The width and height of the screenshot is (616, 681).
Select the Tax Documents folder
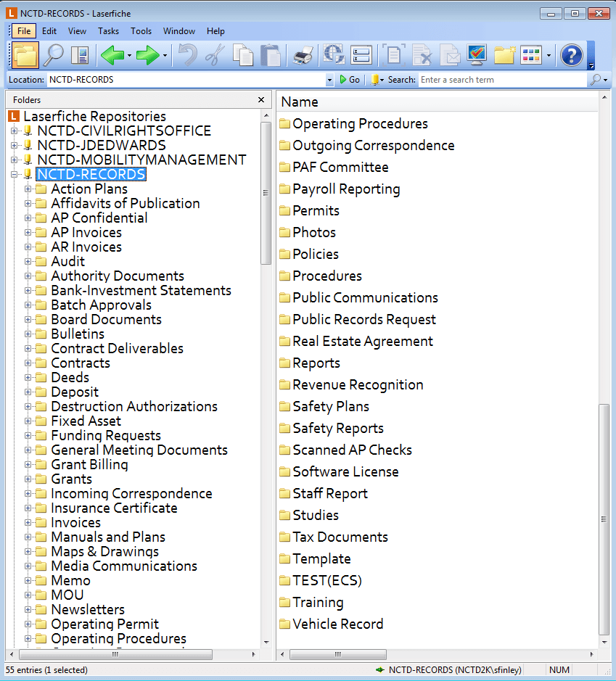(x=340, y=537)
